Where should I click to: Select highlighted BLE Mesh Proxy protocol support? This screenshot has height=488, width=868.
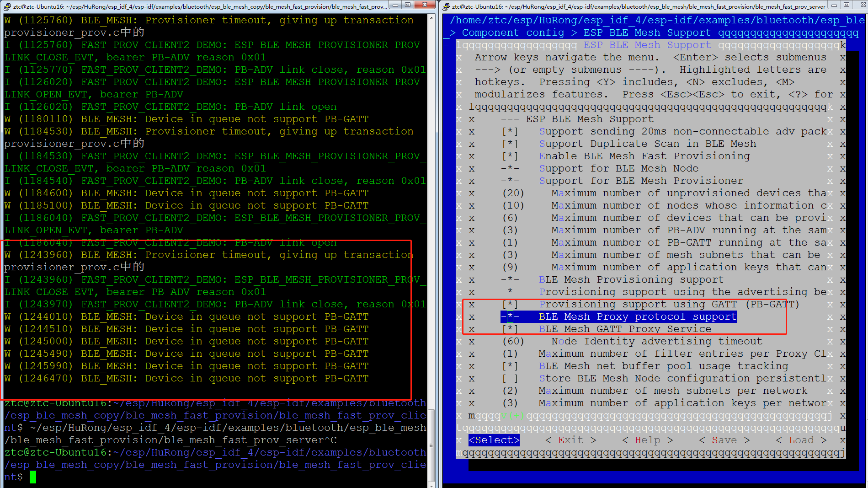pos(619,316)
